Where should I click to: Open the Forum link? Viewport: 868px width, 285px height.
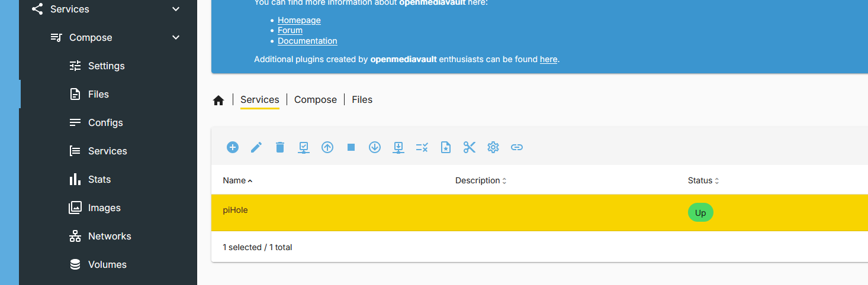pyautogui.click(x=290, y=30)
